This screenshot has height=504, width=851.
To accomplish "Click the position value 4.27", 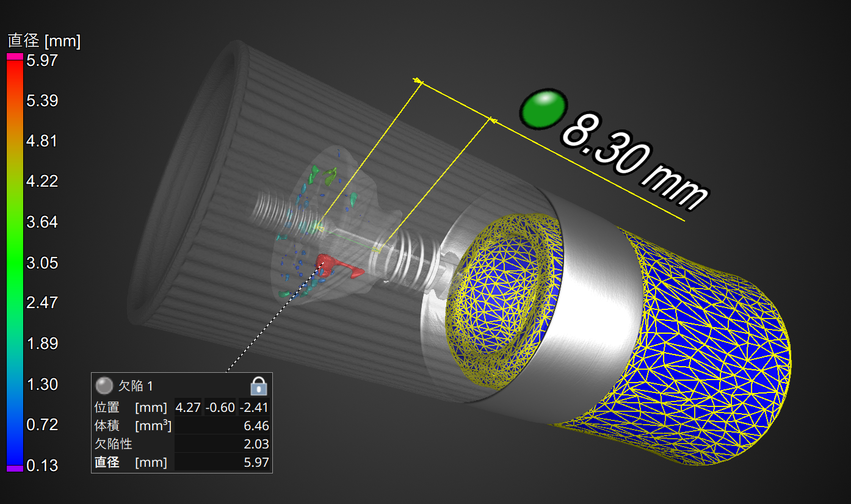I will [188, 408].
